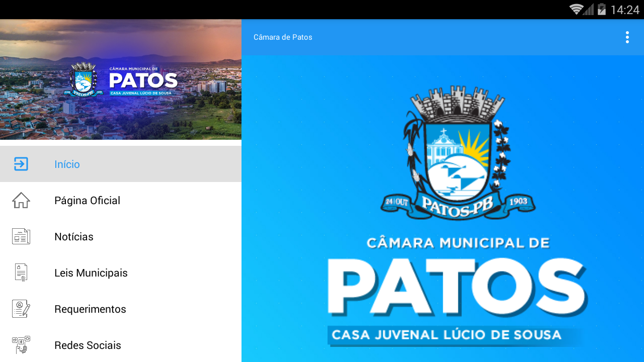Tap the Wi-Fi status icon

coord(576,10)
